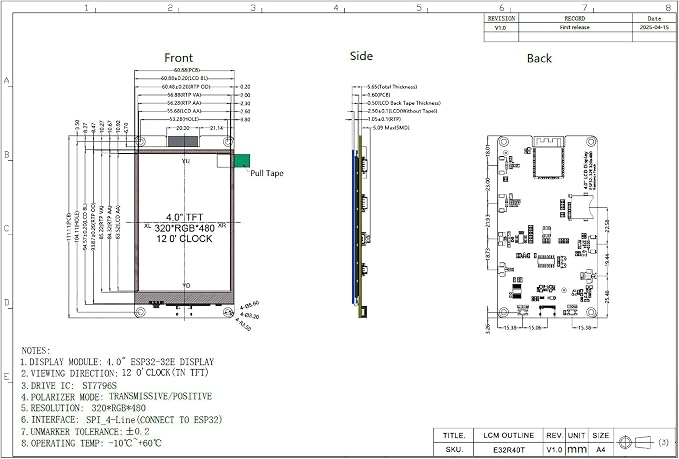The width and height of the screenshot is (679, 459).
Task: Click the 4.0" TFT label on the display
Action: 184,217
